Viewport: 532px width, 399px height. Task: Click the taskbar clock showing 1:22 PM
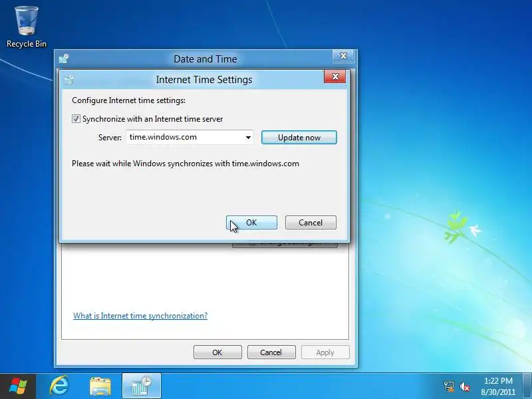[497, 386]
